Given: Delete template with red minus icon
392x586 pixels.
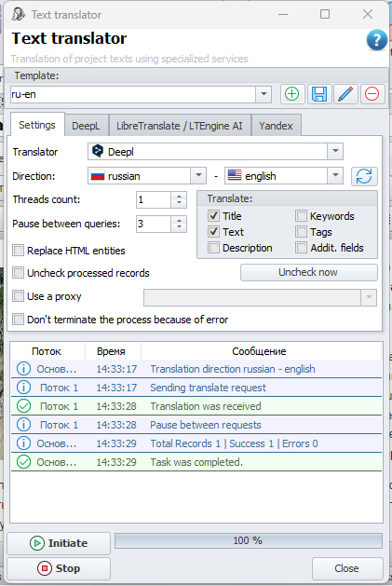Looking at the screenshot, I should (x=372, y=94).
